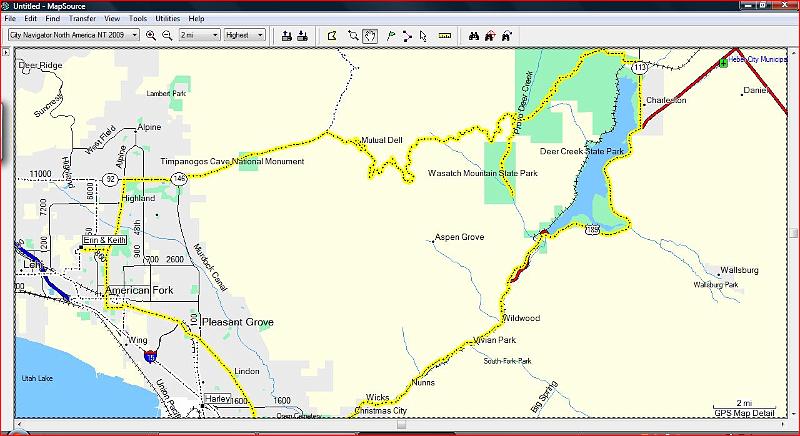Click the Find Nearest Places icon
This screenshot has height=436, width=800.
[490, 36]
